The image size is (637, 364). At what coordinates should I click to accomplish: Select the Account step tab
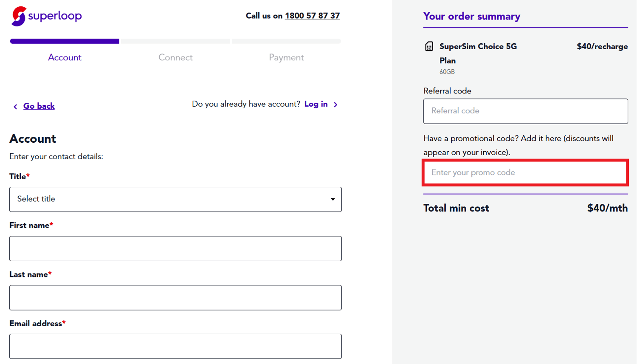coord(65,57)
